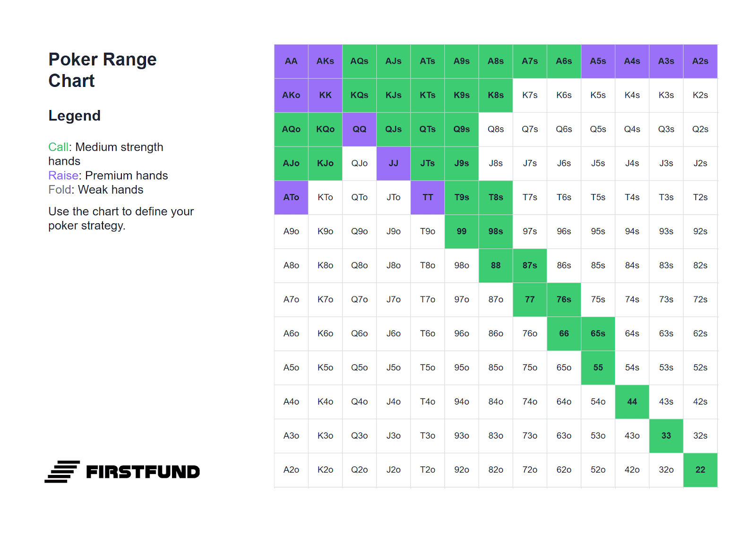Choose the QQ raise cell
Screen dimensions: 756x533
(x=360, y=129)
